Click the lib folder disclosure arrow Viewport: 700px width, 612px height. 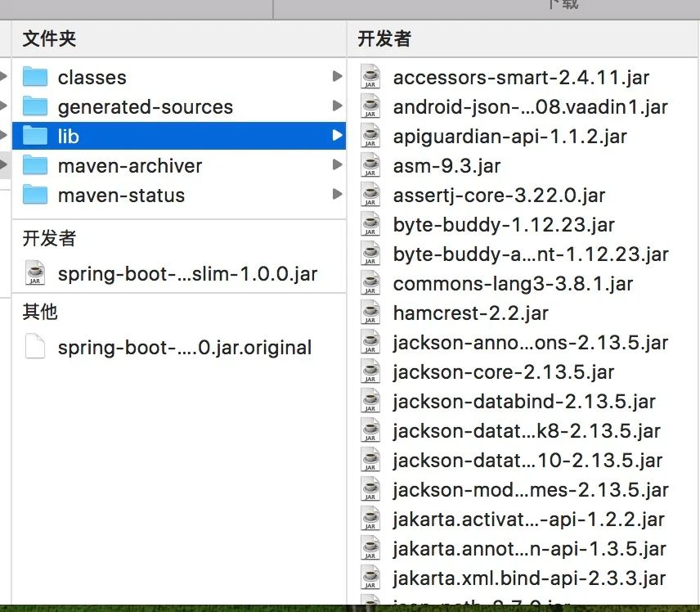pos(338,135)
